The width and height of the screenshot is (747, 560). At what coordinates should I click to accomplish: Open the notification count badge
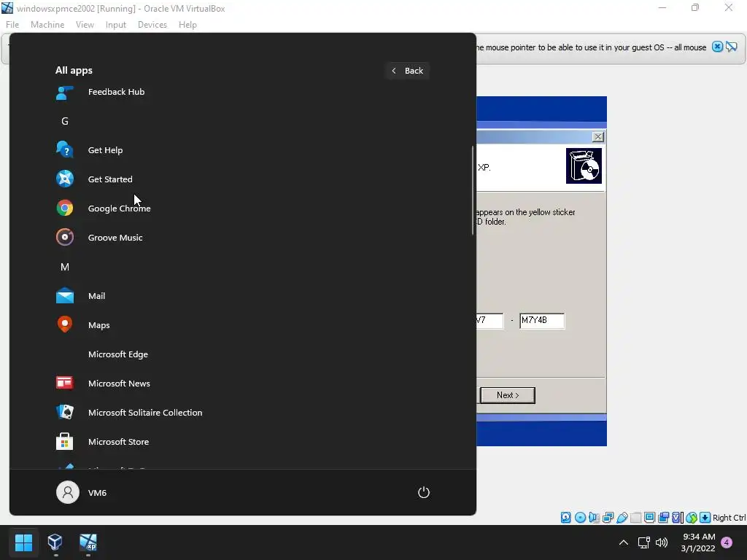727,542
